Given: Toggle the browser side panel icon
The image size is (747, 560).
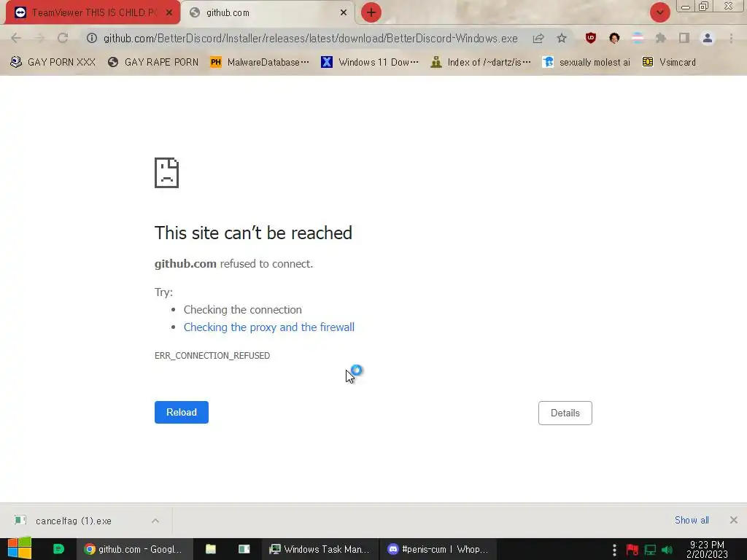Looking at the screenshot, I should (684, 38).
